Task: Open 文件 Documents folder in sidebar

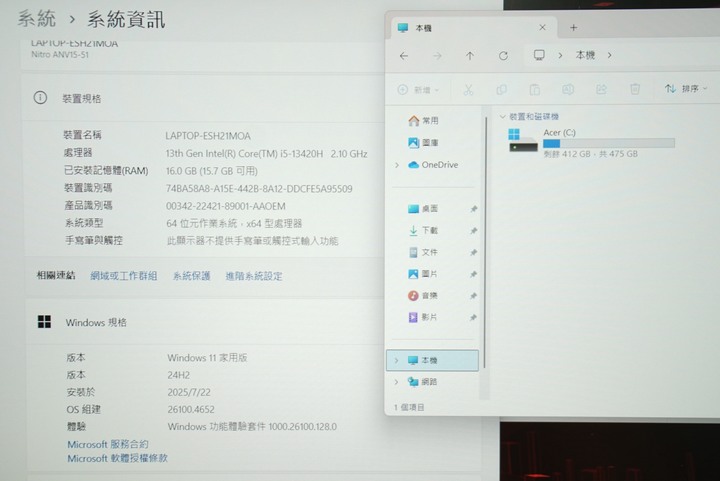Action: point(423,252)
